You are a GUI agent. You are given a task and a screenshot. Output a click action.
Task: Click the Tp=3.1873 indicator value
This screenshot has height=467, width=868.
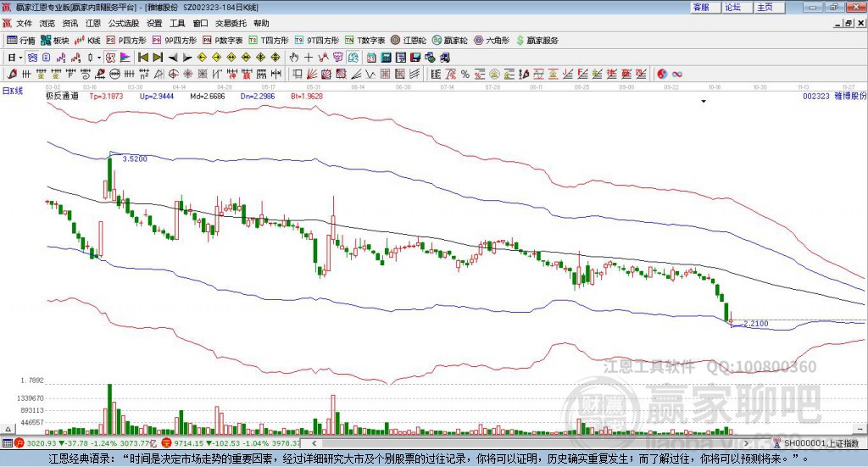point(106,97)
